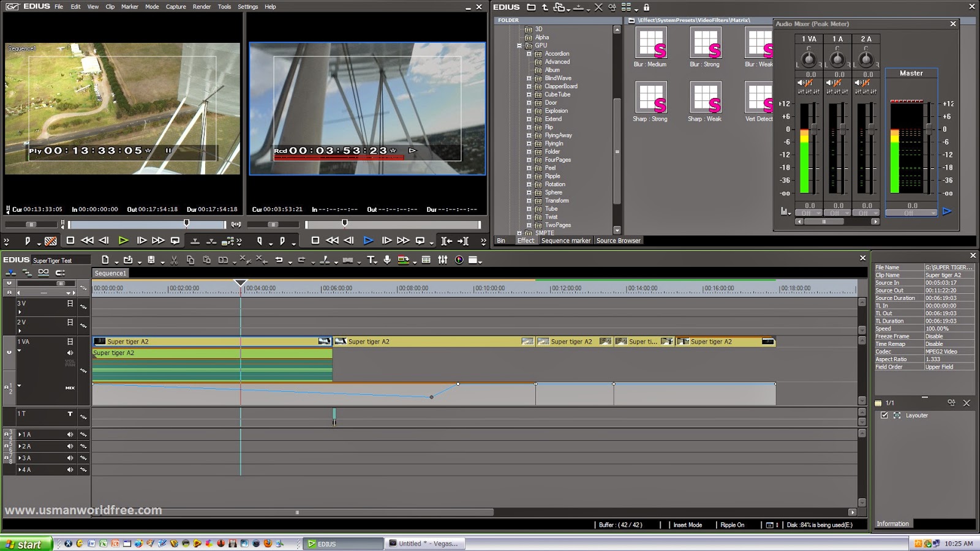The height and width of the screenshot is (551, 980).
Task: Expand the SMPTE effects folder
Action: 519,233
